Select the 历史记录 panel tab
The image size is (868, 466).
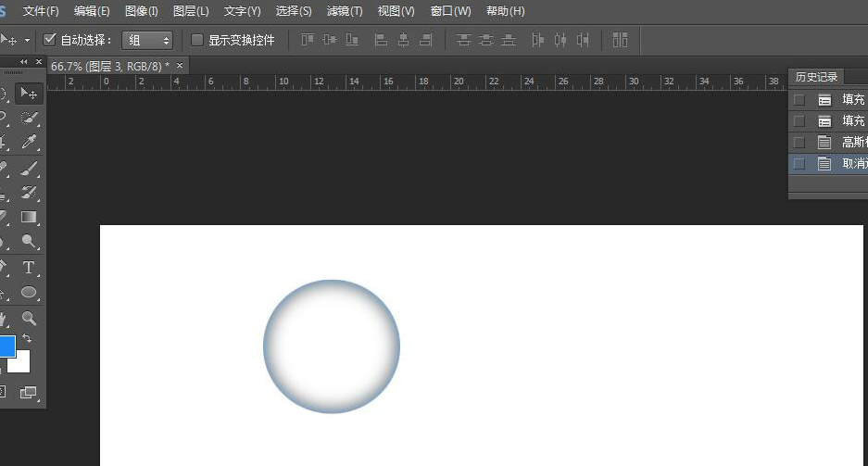click(x=816, y=77)
